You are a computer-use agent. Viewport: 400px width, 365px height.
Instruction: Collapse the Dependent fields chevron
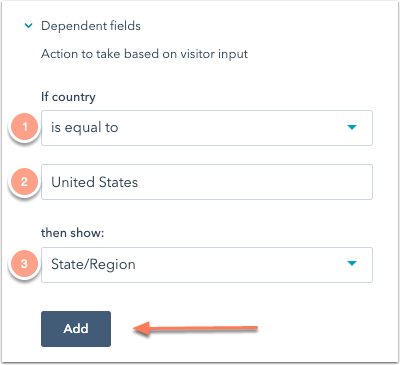(x=29, y=26)
